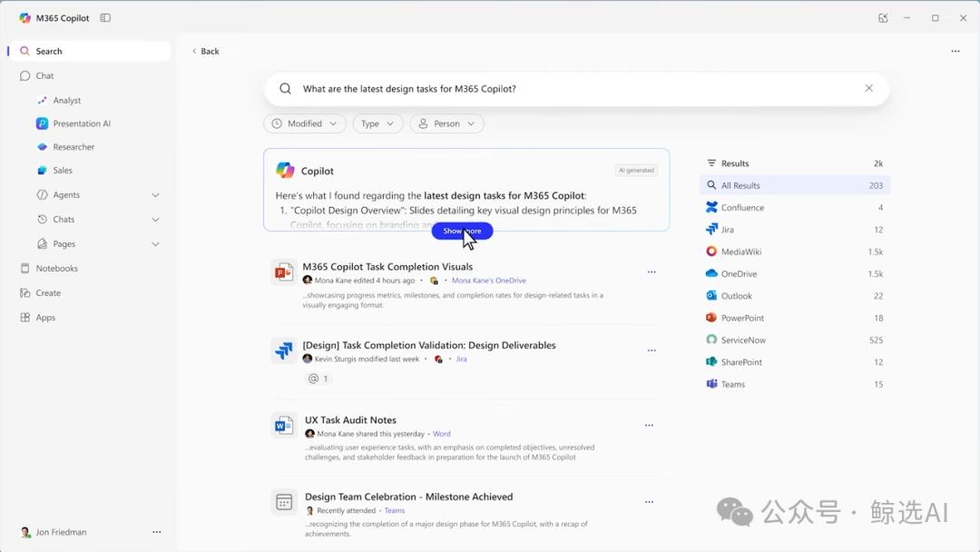The width and height of the screenshot is (980, 552).
Task: Open the ellipsis menu at top right
Action: (957, 51)
